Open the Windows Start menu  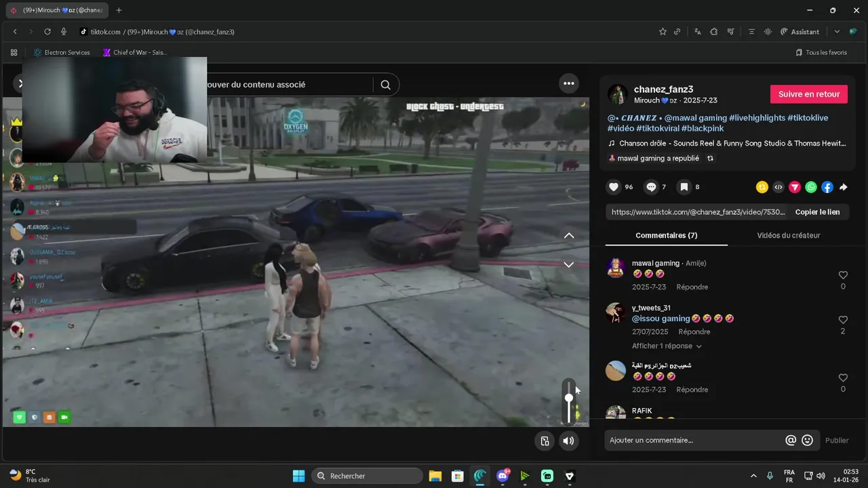tap(298, 476)
